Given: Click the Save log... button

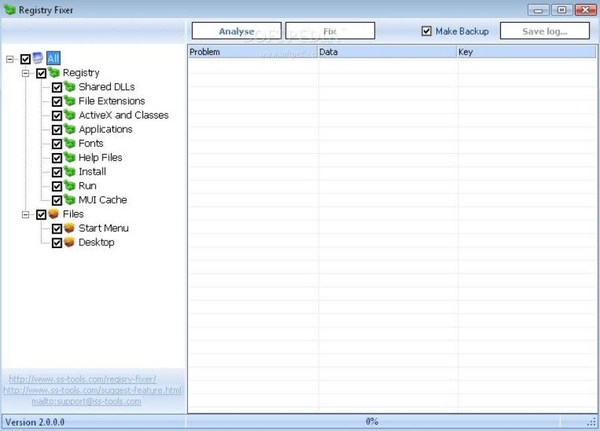Looking at the screenshot, I should coord(545,31).
